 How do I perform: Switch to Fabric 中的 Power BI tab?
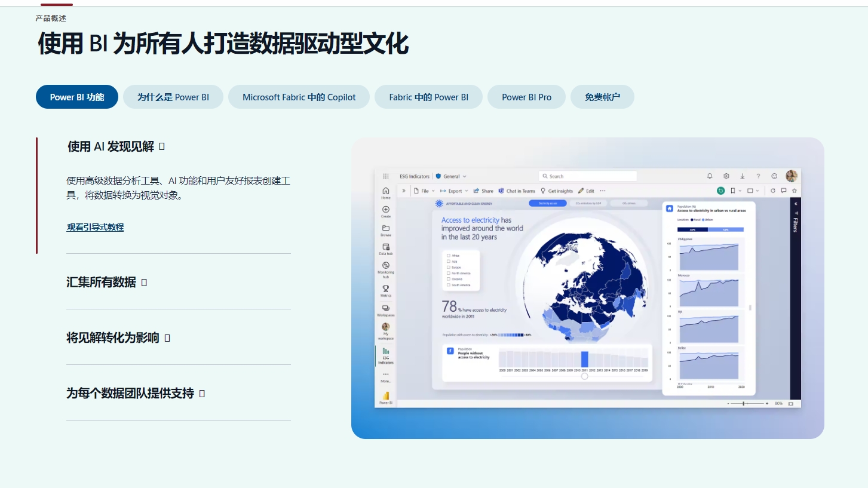click(x=428, y=97)
